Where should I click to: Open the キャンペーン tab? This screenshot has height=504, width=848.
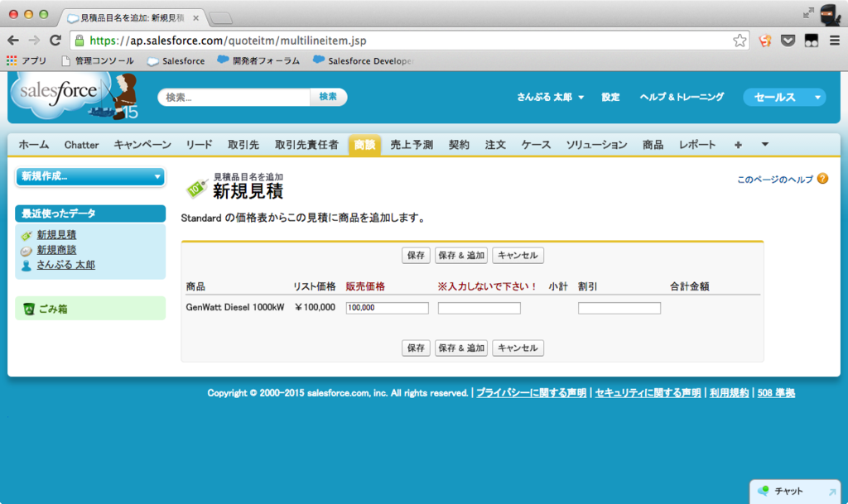click(142, 145)
